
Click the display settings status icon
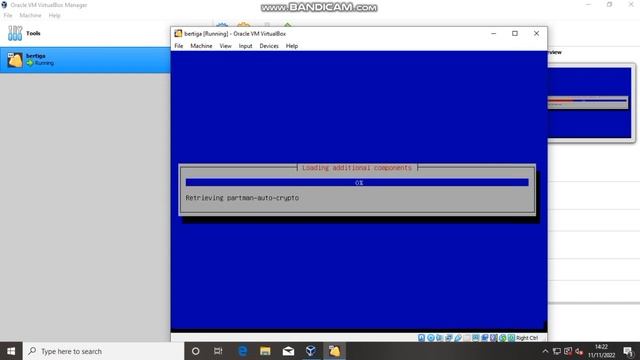pos(476,338)
